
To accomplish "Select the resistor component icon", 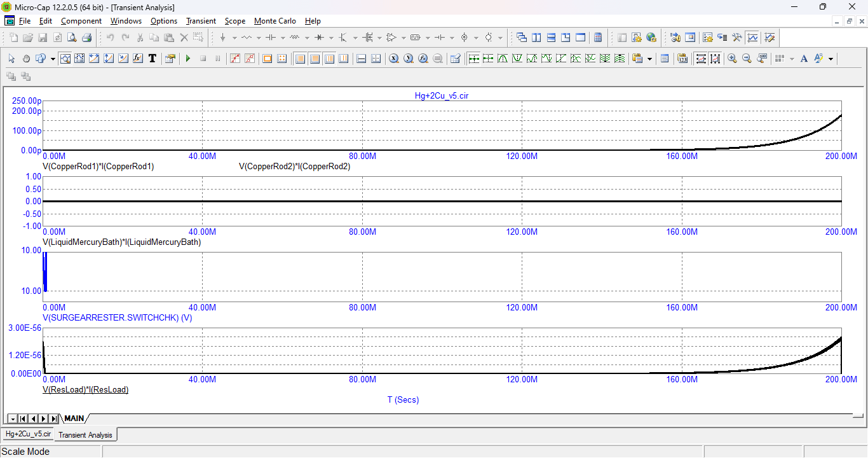I will click(x=247, y=38).
